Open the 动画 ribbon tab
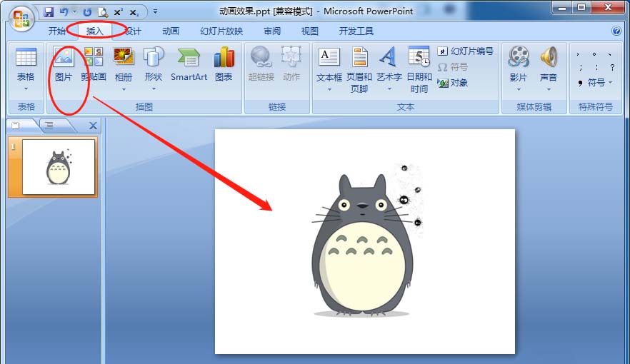The image size is (630, 364). [170, 31]
